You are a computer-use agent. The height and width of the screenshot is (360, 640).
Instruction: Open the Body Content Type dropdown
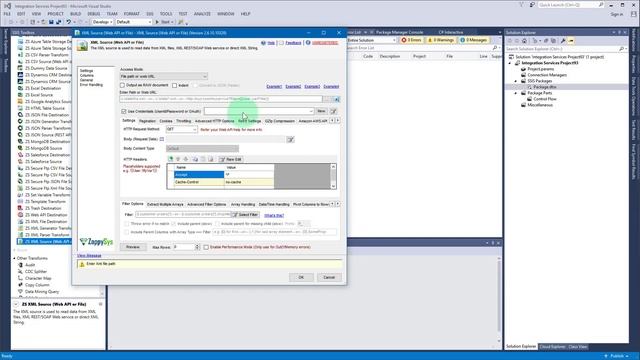click(x=202, y=149)
